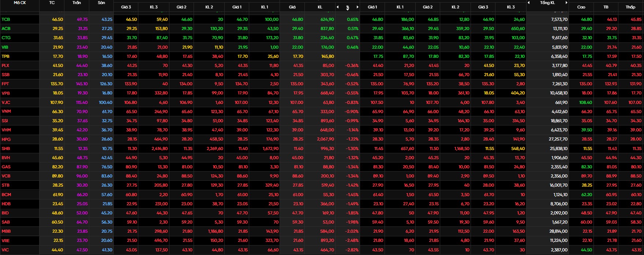Image resolution: width=644 pixels, height=255 pixels.
Task: Open the VHM ticker
Action: click(6, 130)
